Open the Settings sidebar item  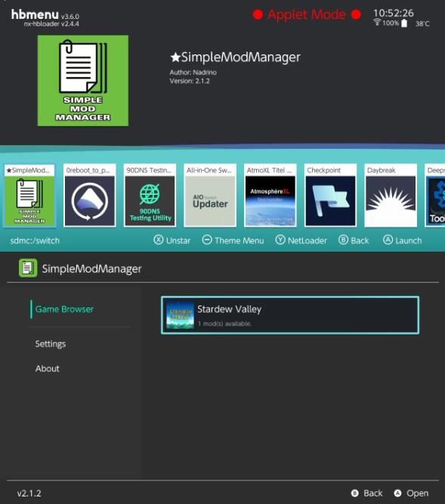pyautogui.click(x=51, y=344)
